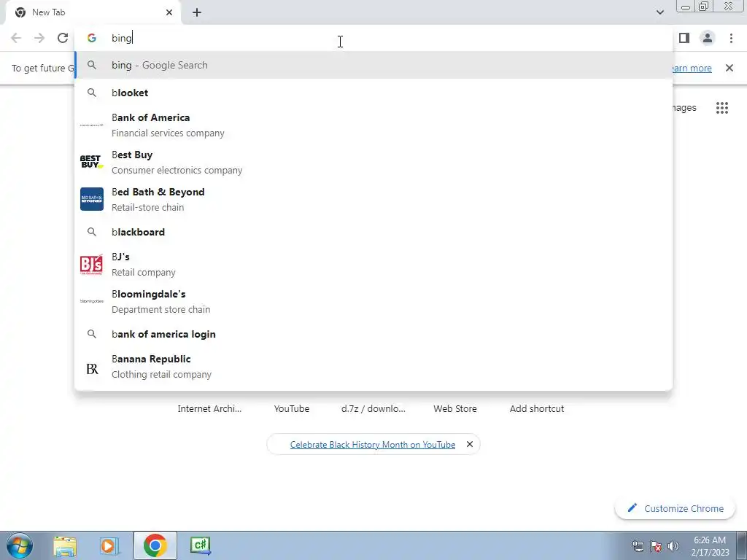Click the Best Buy logo icon
Screen dimensions: 747x560
[91, 162]
